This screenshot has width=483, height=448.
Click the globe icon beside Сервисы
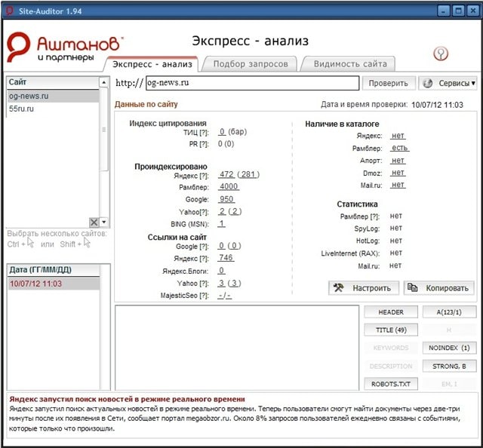pos(428,83)
